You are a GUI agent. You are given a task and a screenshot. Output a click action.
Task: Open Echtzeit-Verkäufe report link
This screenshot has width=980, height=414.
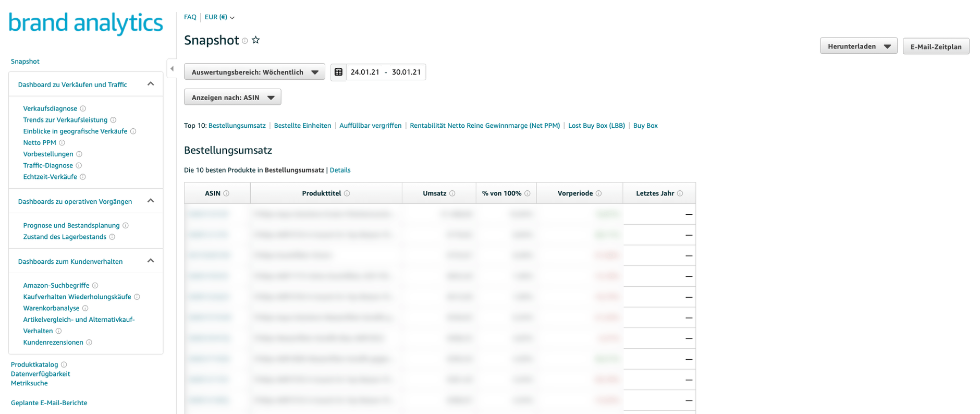(x=50, y=177)
